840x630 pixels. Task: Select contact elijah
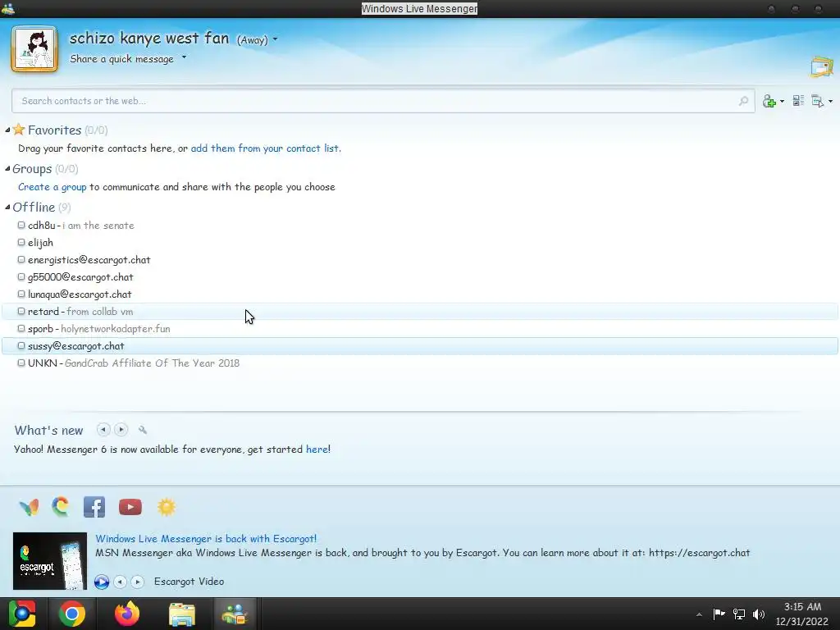(420, 243)
